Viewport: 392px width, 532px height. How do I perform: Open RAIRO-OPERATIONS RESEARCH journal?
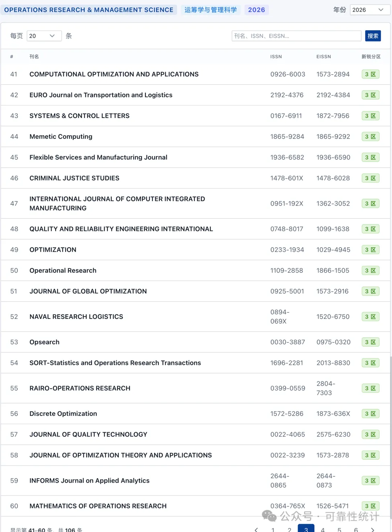click(x=80, y=388)
